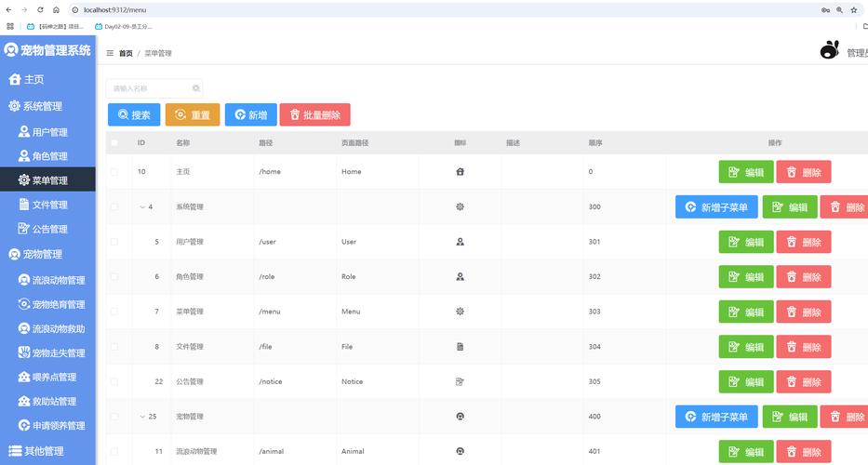Click the clear icon in search input
Viewport: 868px width, 465px height.
pos(196,88)
